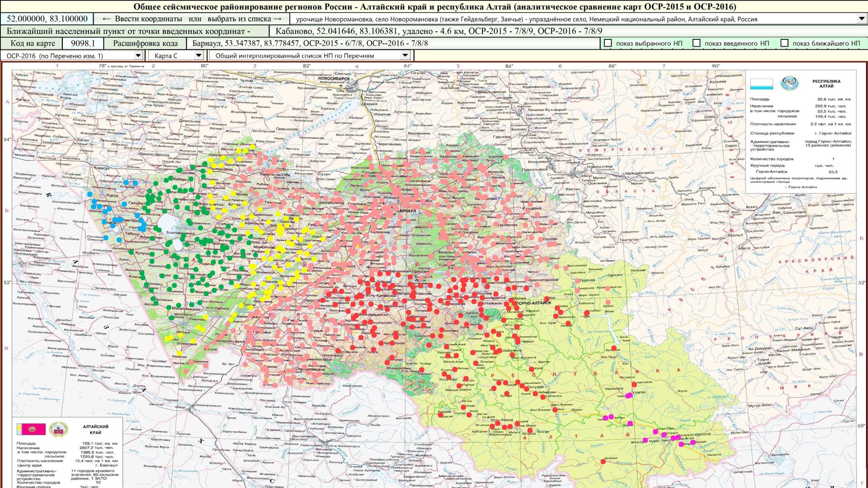Image resolution: width=868 pixels, height=488 pixels.
Task: Click the Altai Republic coat of arms icon
Action: pyautogui.click(x=789, y=84)
